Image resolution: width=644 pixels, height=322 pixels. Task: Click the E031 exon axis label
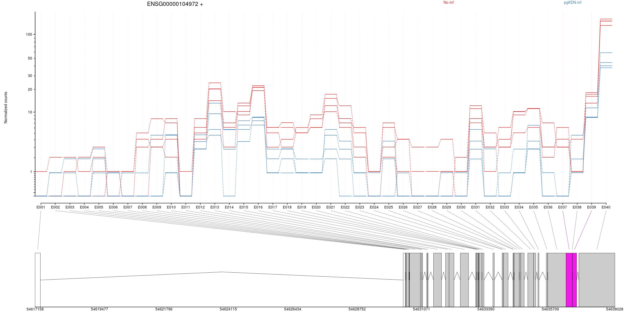point(475,207)
